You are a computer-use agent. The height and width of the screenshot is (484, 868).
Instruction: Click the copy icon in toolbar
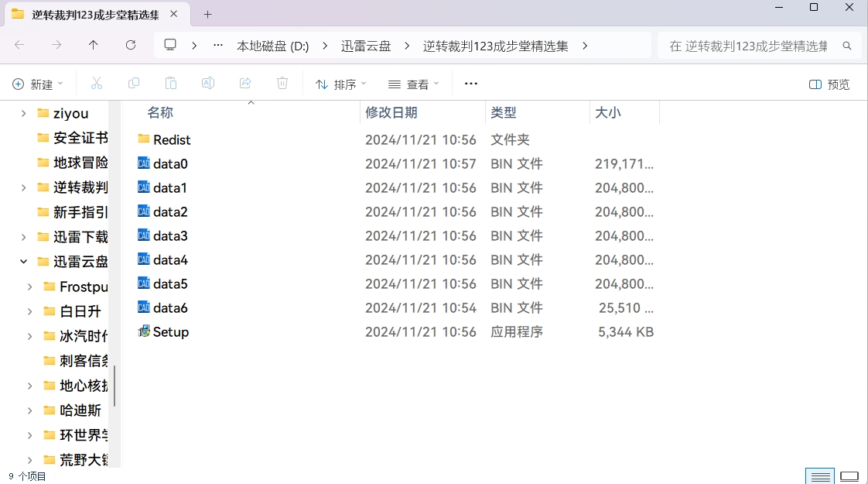[x=134, y=84]
